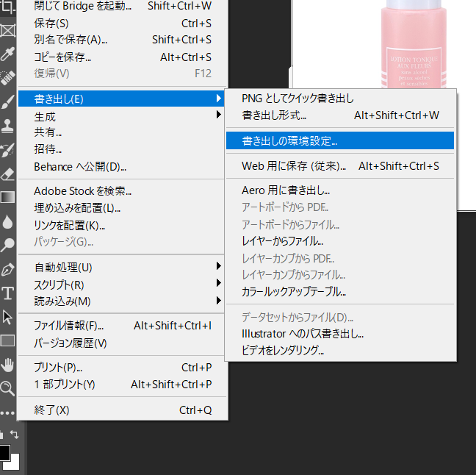Select the Eyedropper tool
The image size is (476, 475).
(x=7, y=54)
